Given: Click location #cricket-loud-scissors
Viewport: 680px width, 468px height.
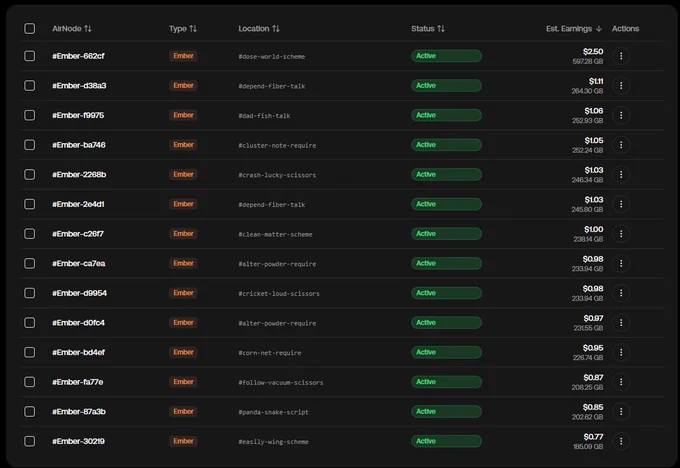Looking at the screenshot, I should click(x=279, y=294).
